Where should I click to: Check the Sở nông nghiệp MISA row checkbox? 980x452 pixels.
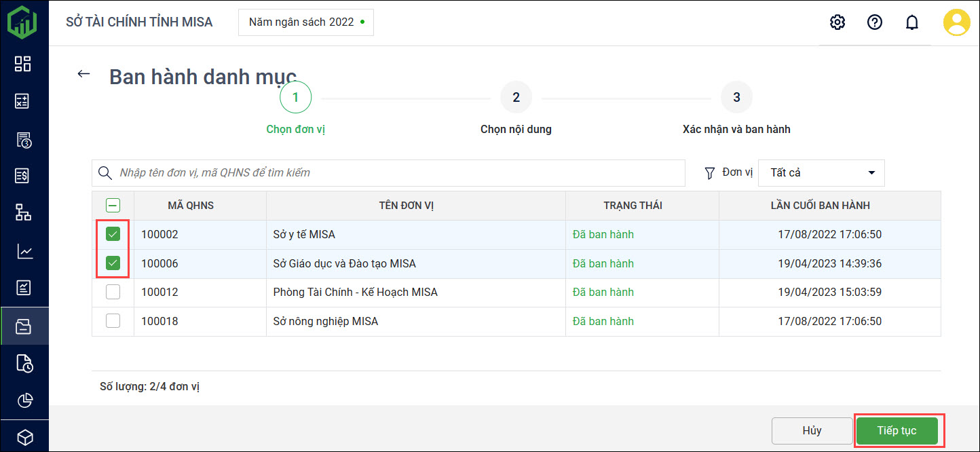(113, 321)
